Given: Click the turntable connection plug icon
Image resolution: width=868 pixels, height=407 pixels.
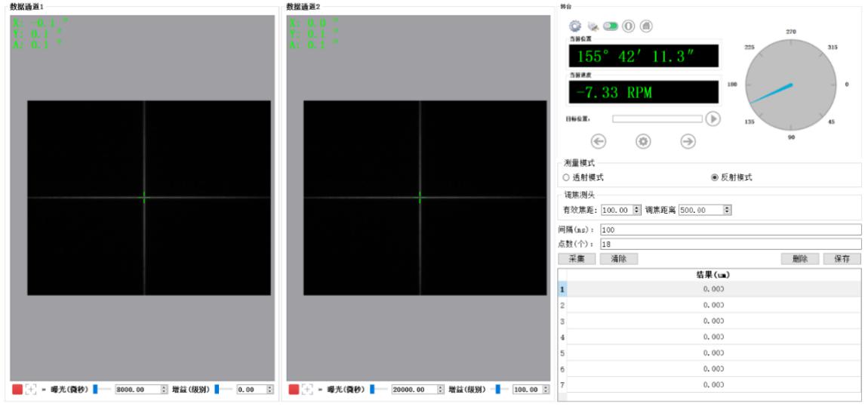Looking at the screenshot, I should pyautogui.click(x=593, y=26).
